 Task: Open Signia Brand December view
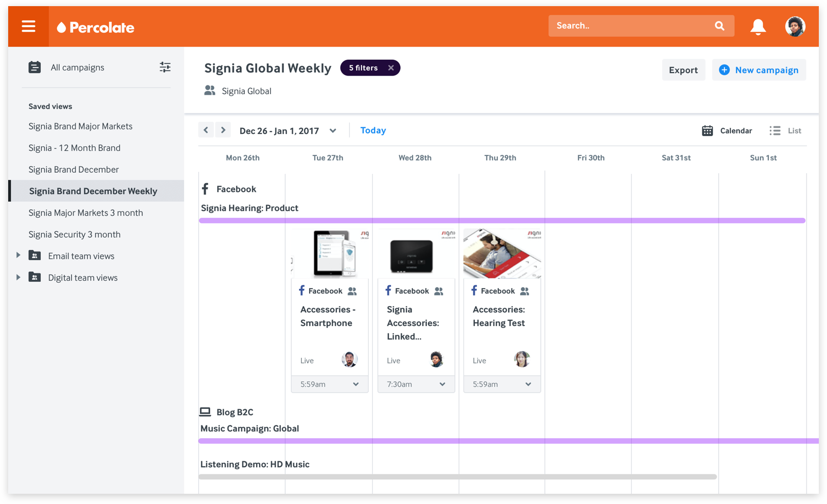[74, 169]
